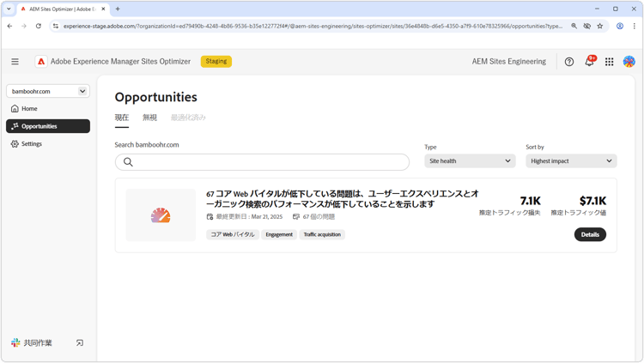This screenshot has width=644, height=363.
Task: Open the browser profile icon
Action: [x=620, y=26]
